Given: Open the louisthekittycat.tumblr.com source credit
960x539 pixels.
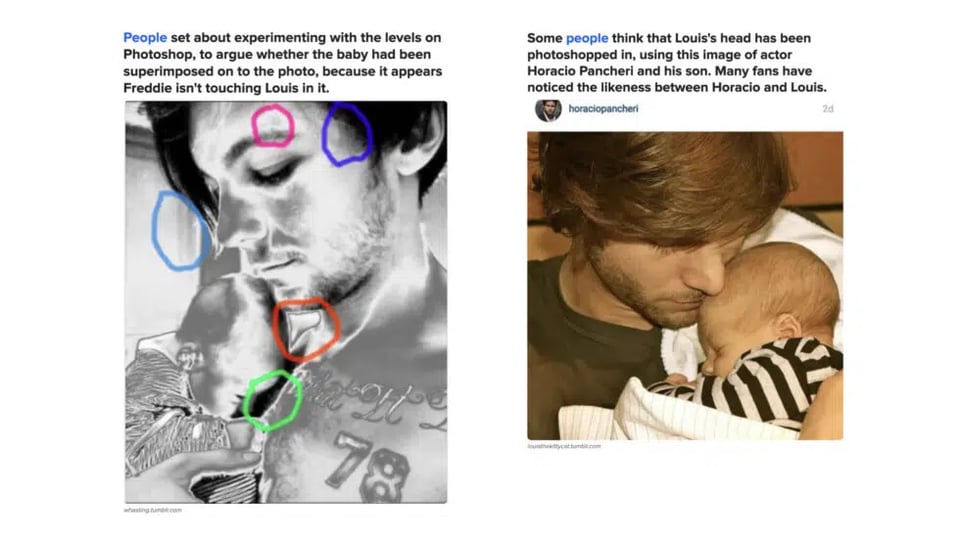Looking at the screenshot, I should 564,446.
